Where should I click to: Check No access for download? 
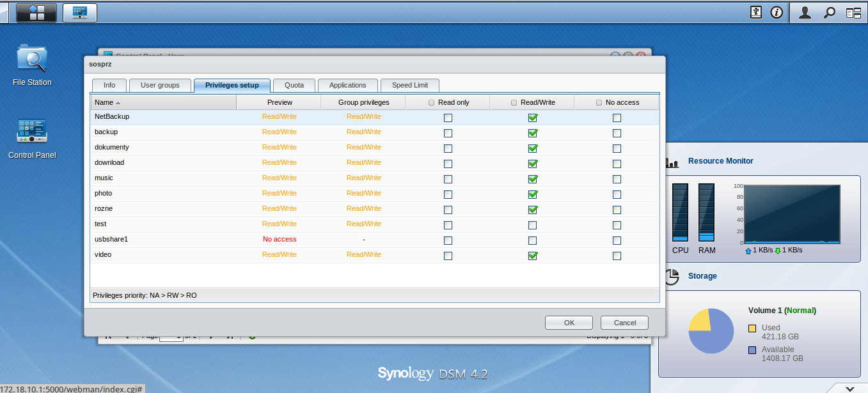(x=617, y=164)
